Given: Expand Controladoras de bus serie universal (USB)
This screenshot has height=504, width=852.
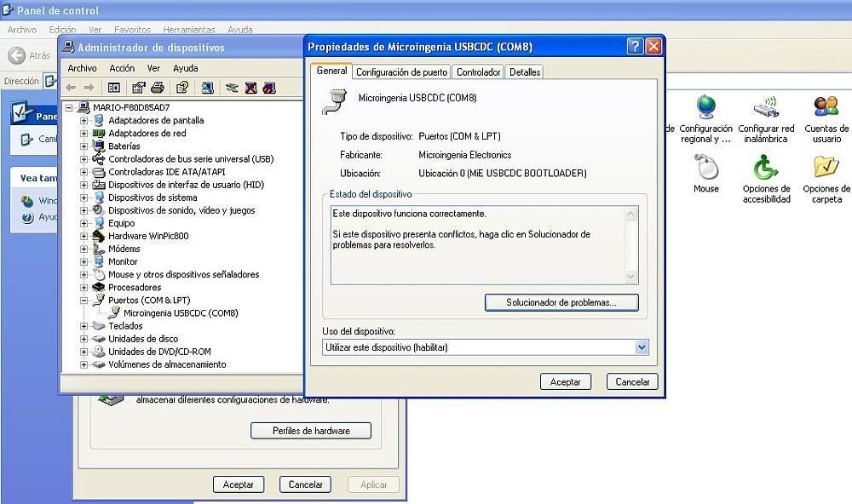Looking at the screenshot, I should click(x=83, y=159).
